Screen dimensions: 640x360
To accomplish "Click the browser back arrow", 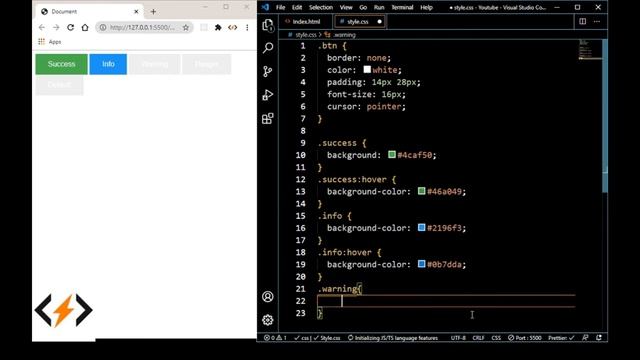I will (42, 27).
